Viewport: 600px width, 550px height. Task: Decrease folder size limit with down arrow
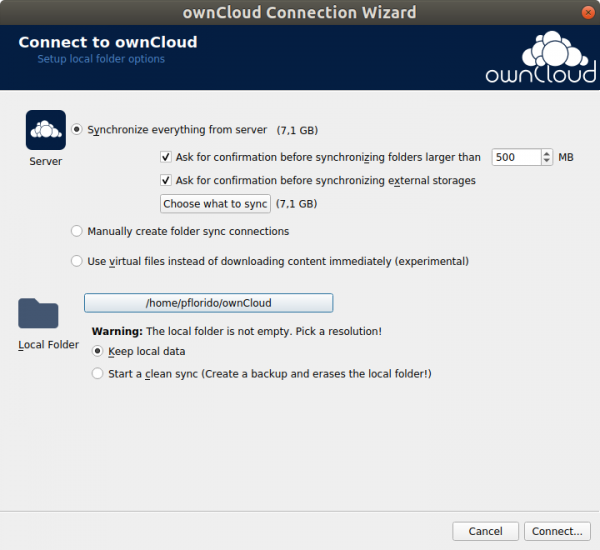[547, 161]
